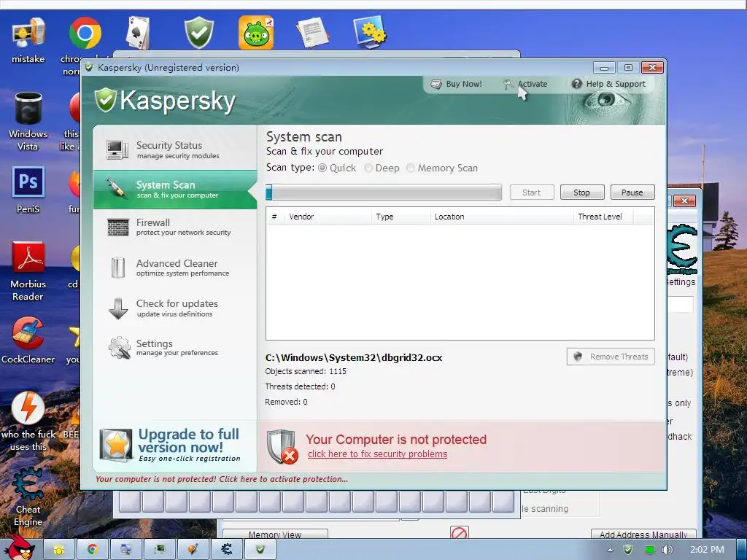Click the paint brush taskbar icon
The image size is (747, 560).
tap(193, 550)
